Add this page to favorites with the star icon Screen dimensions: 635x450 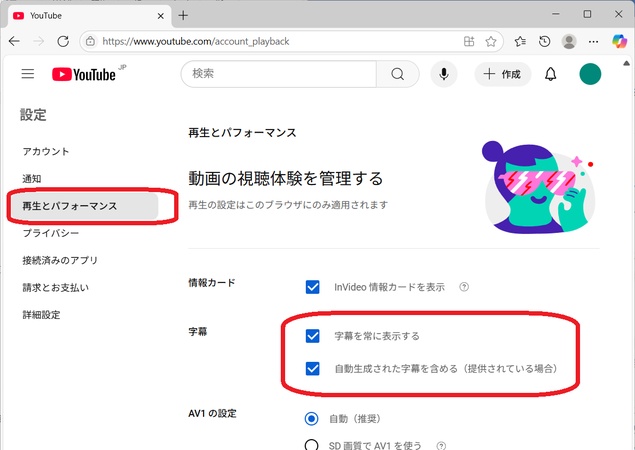click(x=491, y=41)
